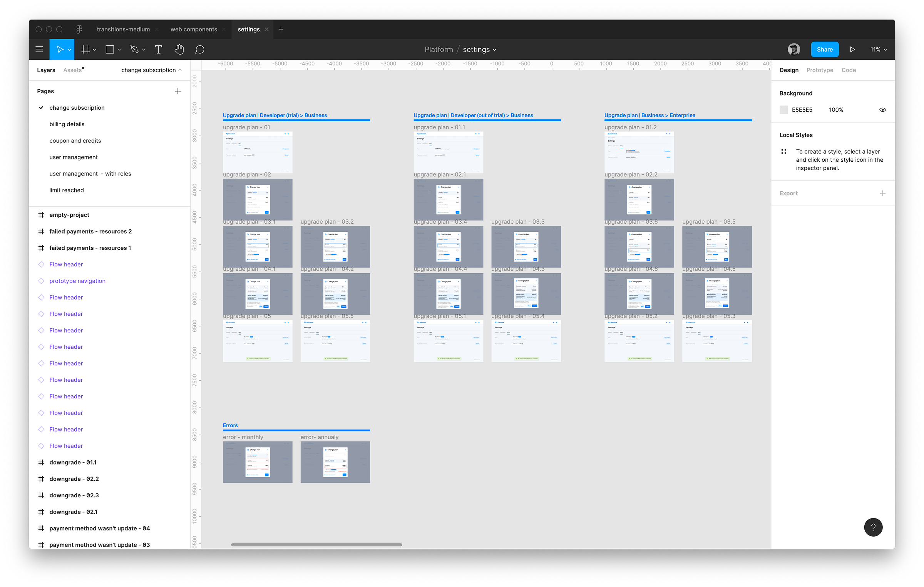Open the hamburger main menu
The height and width of the screenshot is (587, 924).
[39, 49]
